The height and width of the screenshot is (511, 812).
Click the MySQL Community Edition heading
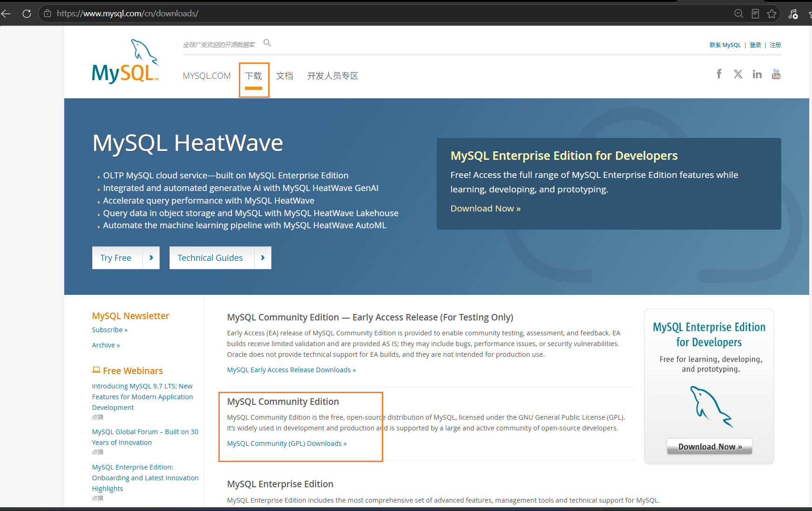(x=283, y=402)
